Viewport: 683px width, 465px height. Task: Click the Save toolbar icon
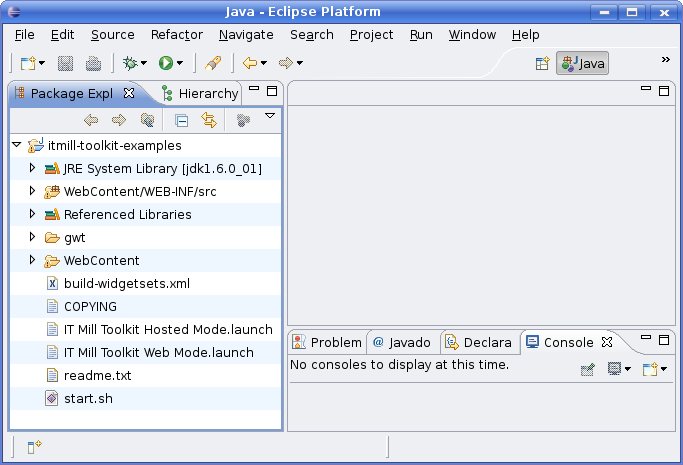[65, 64]
